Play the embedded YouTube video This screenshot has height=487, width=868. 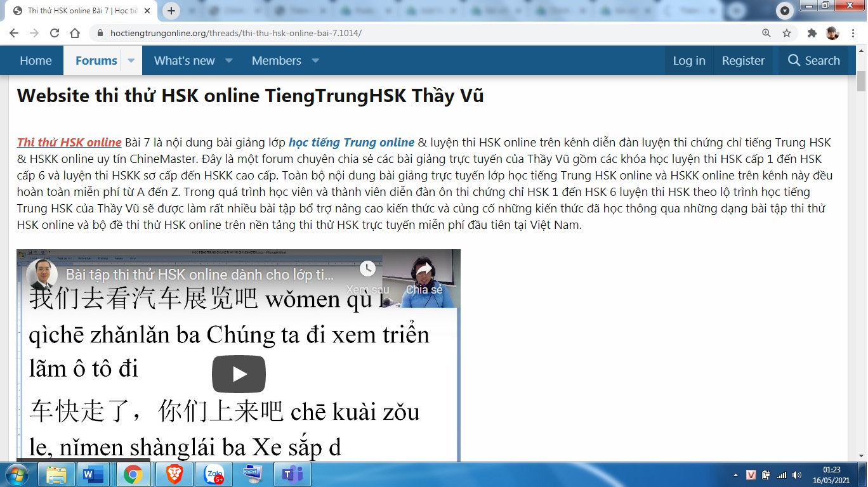[239, 374]
